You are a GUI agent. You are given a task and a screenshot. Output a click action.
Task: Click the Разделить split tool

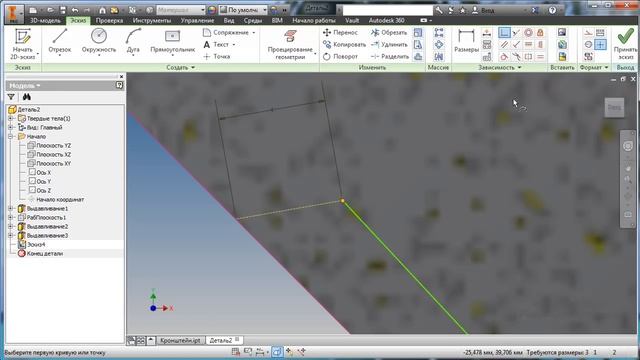(x=390, y=57)
